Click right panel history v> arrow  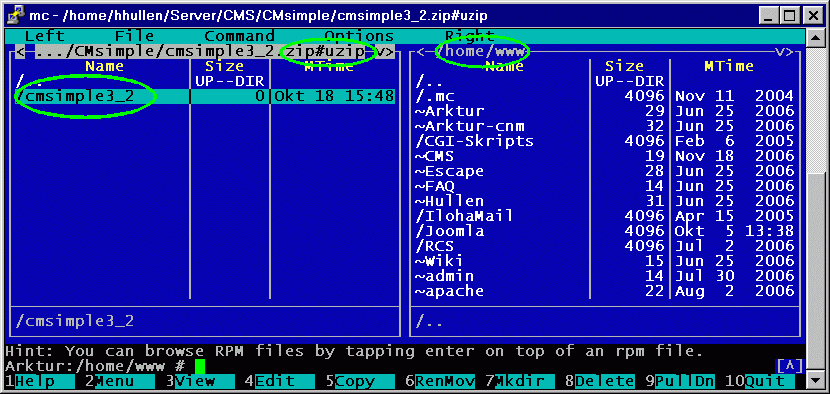[x=784, y=51]
